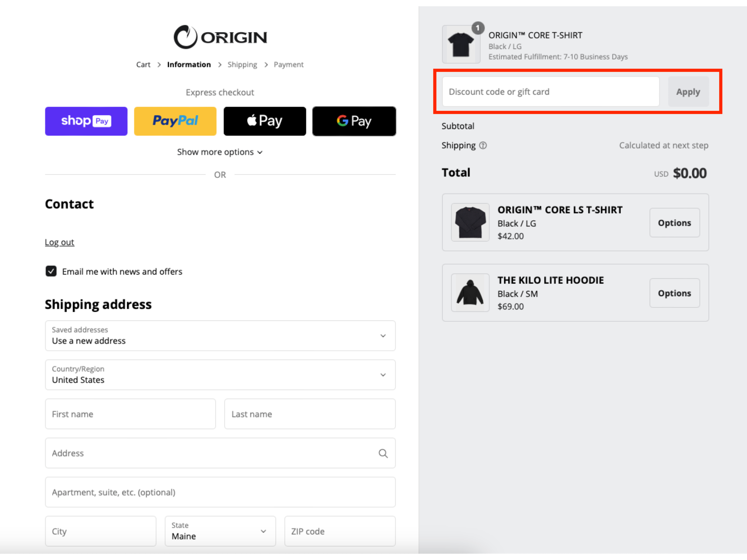
Task: Focus the City field
Action: click(101, 531)
